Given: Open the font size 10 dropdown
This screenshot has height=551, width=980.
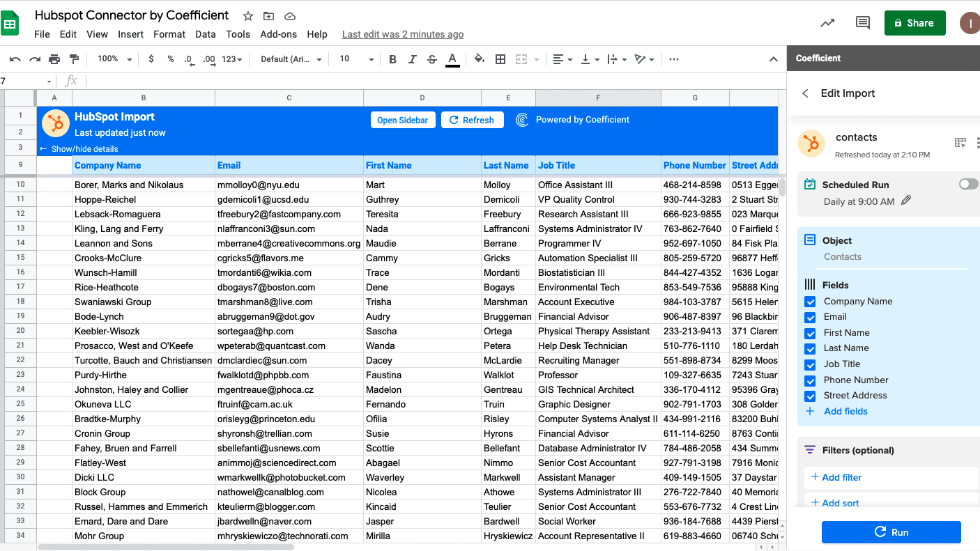Looking at the screenshot, I should pos(357,59).
